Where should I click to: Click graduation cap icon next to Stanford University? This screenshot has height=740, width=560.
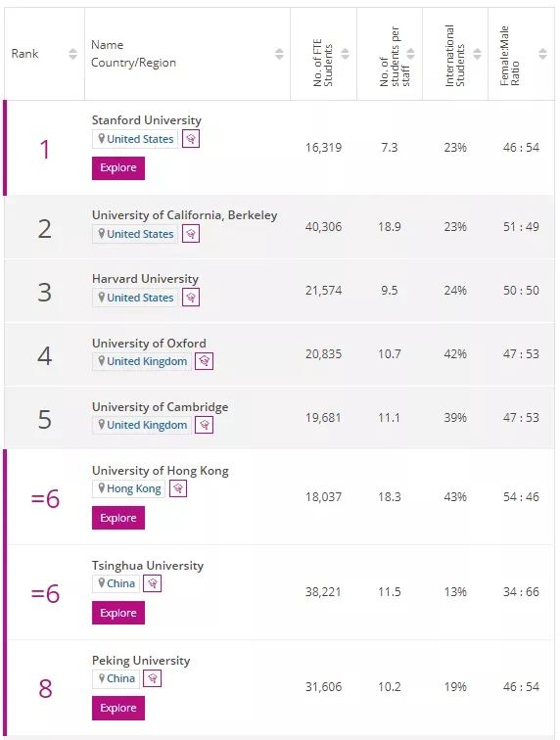[x=191, y=139]
